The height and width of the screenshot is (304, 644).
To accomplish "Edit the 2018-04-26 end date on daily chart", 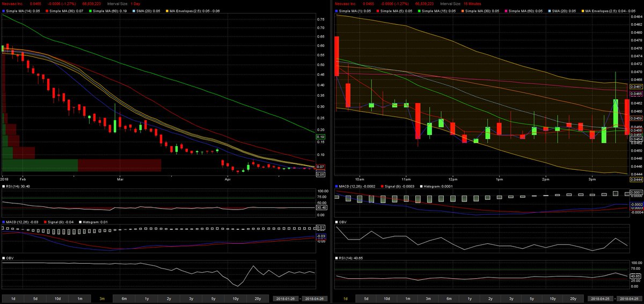I will (315, 298).
